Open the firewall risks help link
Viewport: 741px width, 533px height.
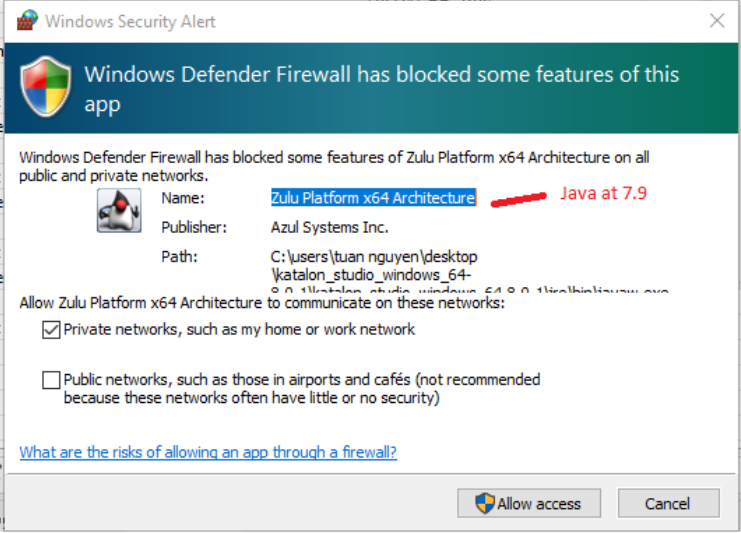click(x=208, y=452)
